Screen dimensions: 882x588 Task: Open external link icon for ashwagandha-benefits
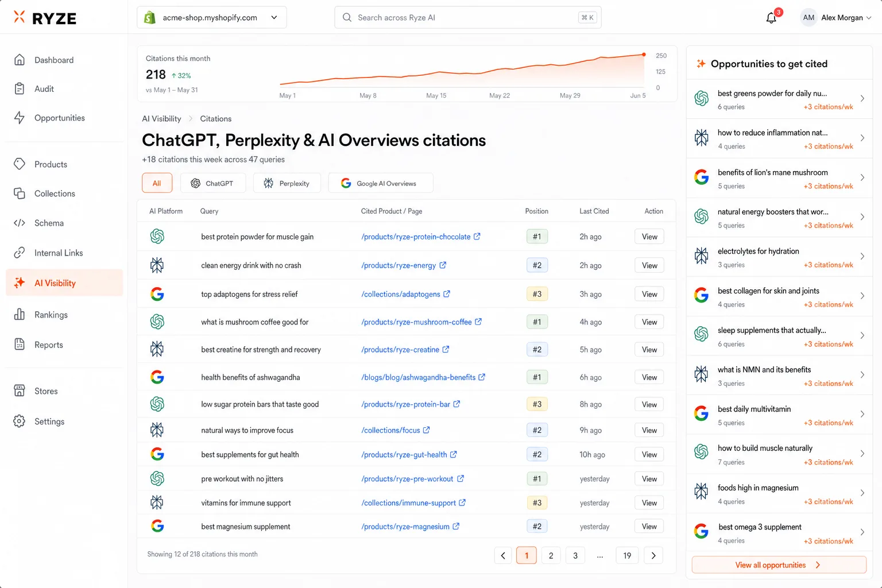pyautogui.click(x=482, y=377)
